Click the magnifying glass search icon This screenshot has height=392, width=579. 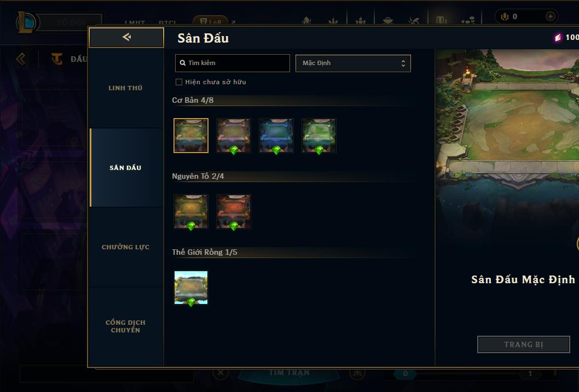pyautogui.click(x=182, y=63)
